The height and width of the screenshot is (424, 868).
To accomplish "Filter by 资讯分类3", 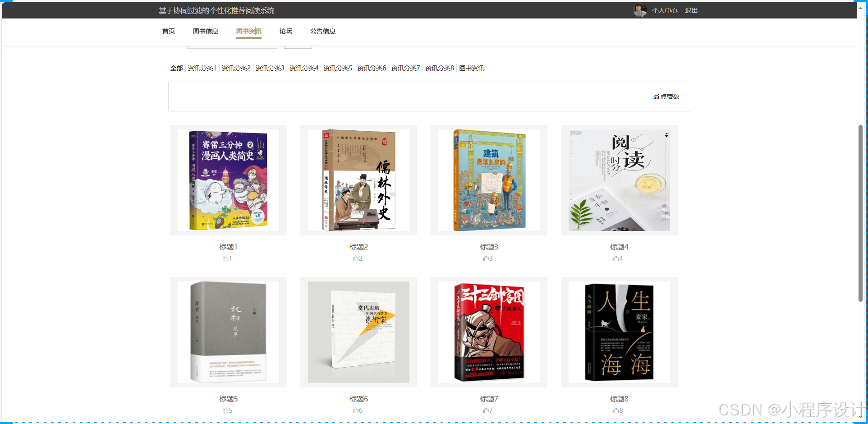I will click(x=270, y=68).
